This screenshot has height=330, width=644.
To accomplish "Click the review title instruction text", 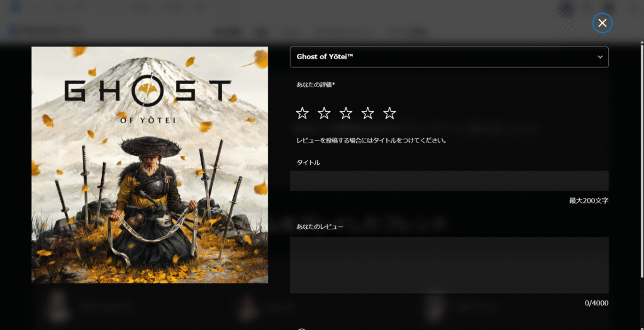I will coord(371,140).
